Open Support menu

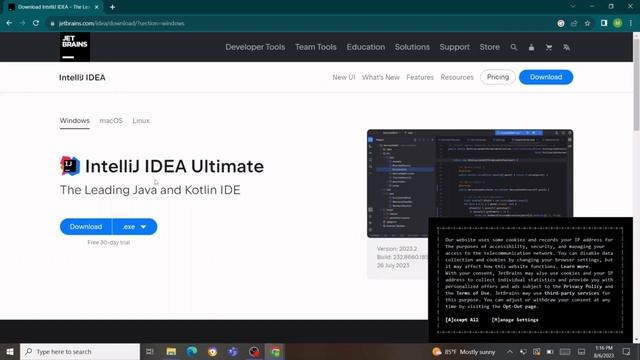[x=455, y=47]
